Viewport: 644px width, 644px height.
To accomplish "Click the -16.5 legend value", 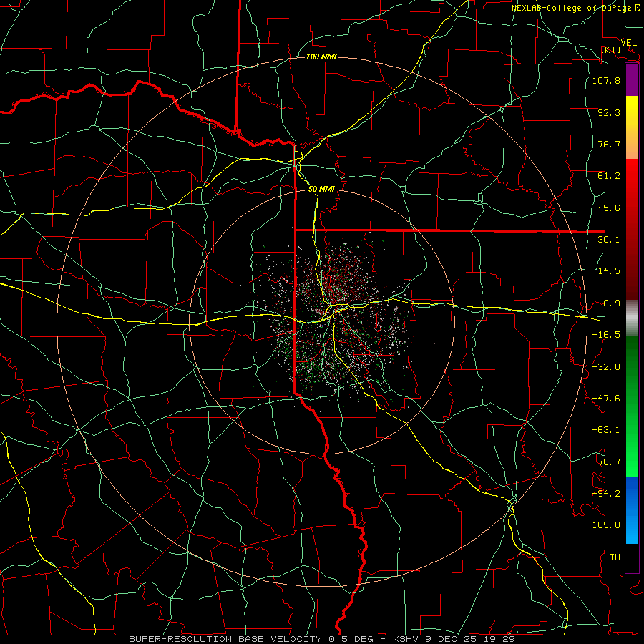I will (x=606, y=335).
